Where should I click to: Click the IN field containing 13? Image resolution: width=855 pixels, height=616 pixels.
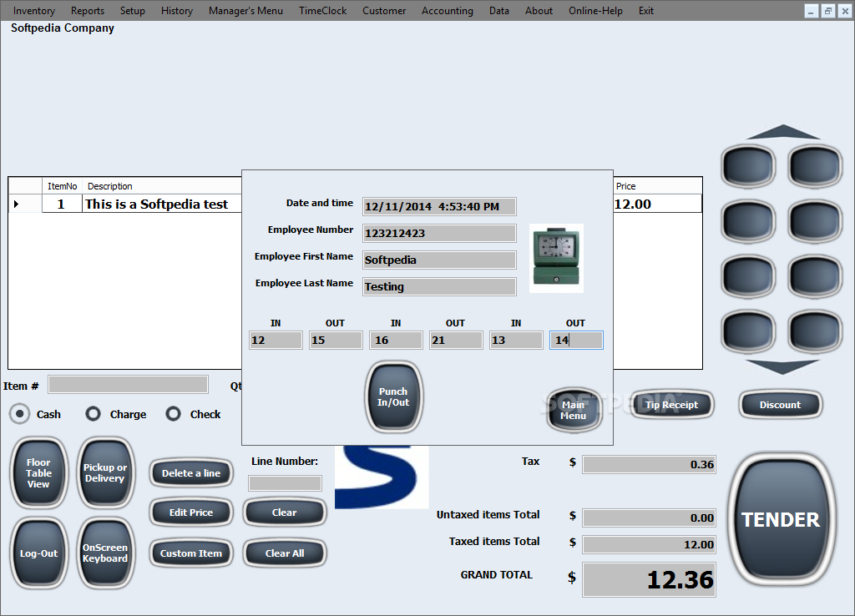click(x=516, y=341)
